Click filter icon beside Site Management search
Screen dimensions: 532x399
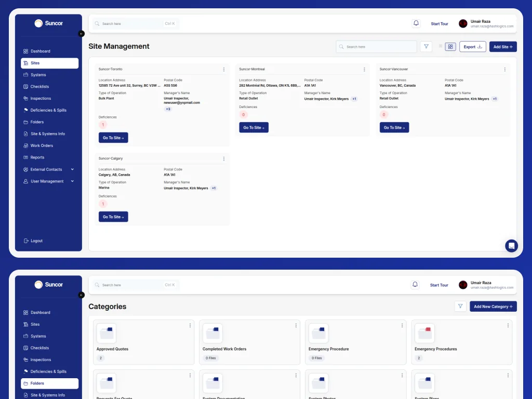(x=426, y=46)
